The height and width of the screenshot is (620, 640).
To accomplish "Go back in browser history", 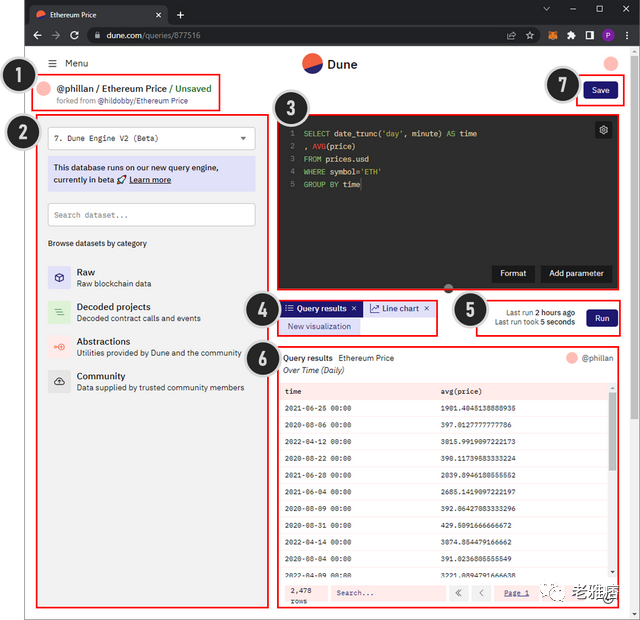I will 38,36.
